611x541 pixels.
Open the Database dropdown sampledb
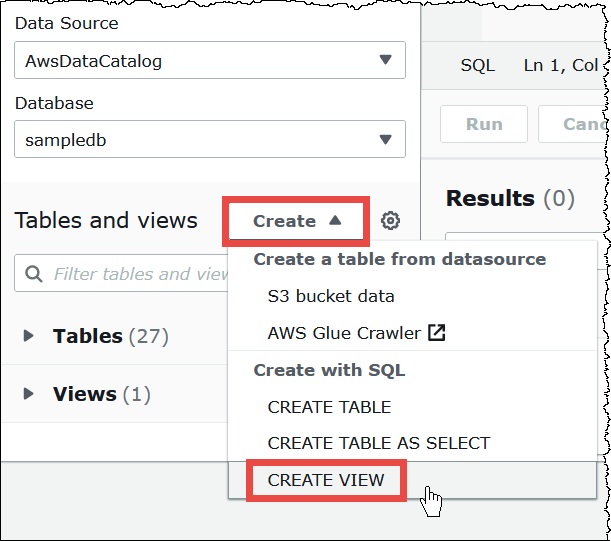pos(209,140)
